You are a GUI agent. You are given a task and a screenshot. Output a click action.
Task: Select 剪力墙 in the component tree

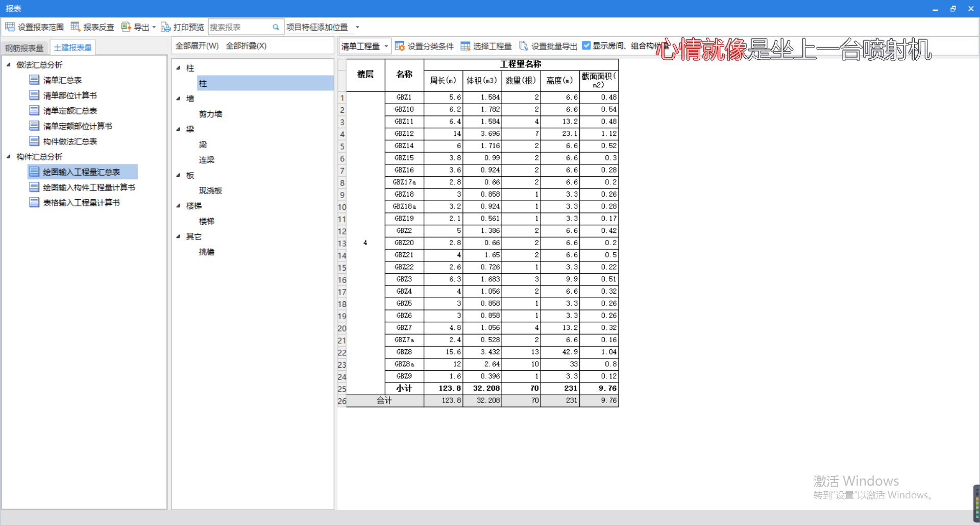pyautogui.click(x=210, y=114)
